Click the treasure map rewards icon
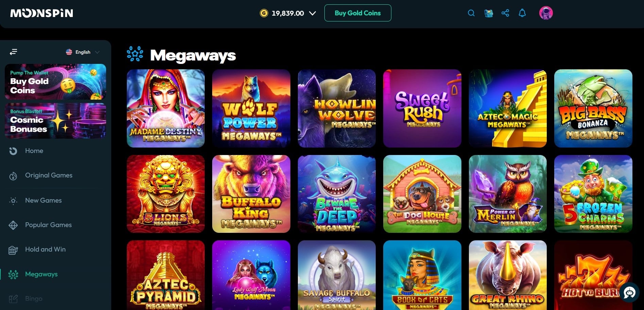 (489, 13)
